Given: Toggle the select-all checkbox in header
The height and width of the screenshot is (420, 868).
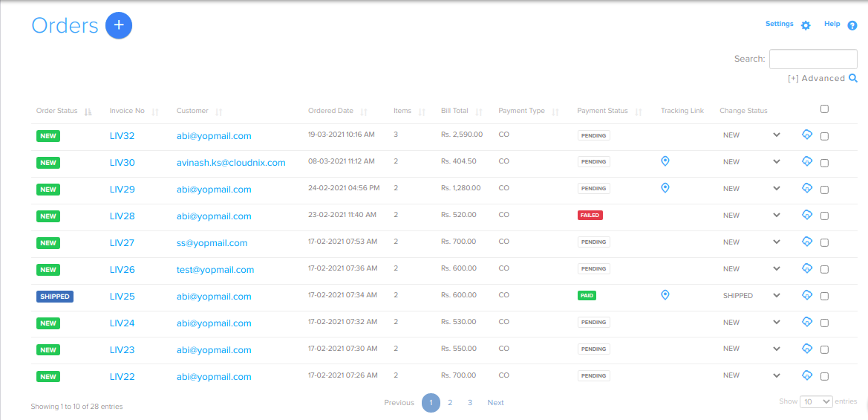Looking at the screenshot, I should pos(824,109).
